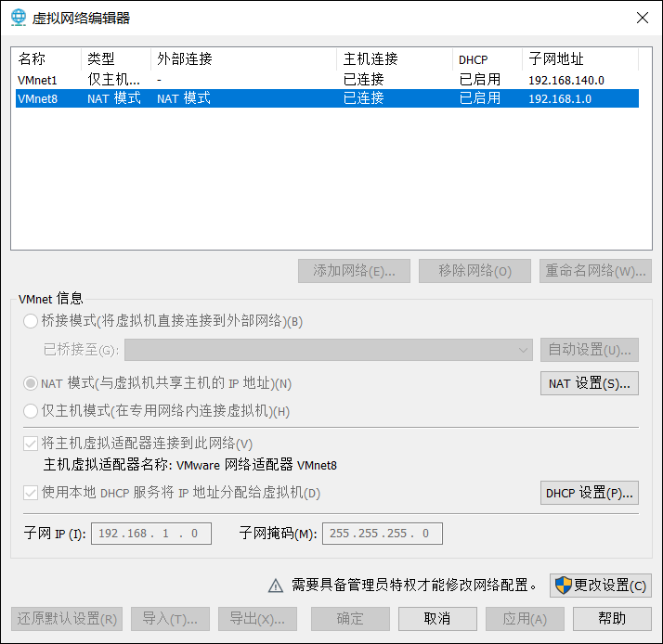Click the shield icon on 更改设置 button

click(x=564, y=586)
